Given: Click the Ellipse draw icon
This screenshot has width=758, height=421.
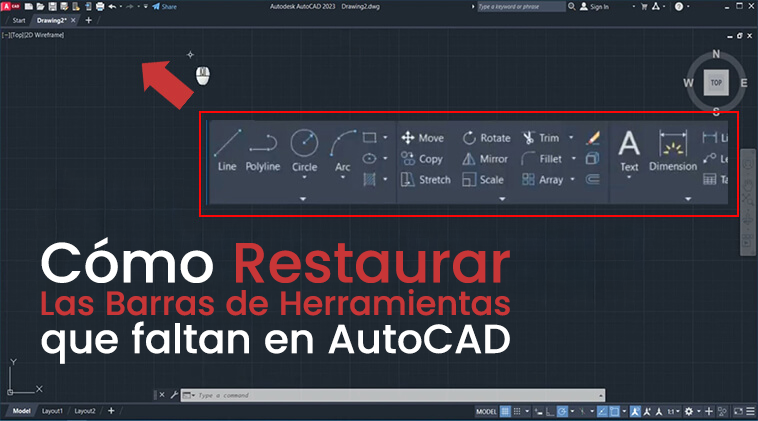Looking at the screenshot, I should (369, 159).
